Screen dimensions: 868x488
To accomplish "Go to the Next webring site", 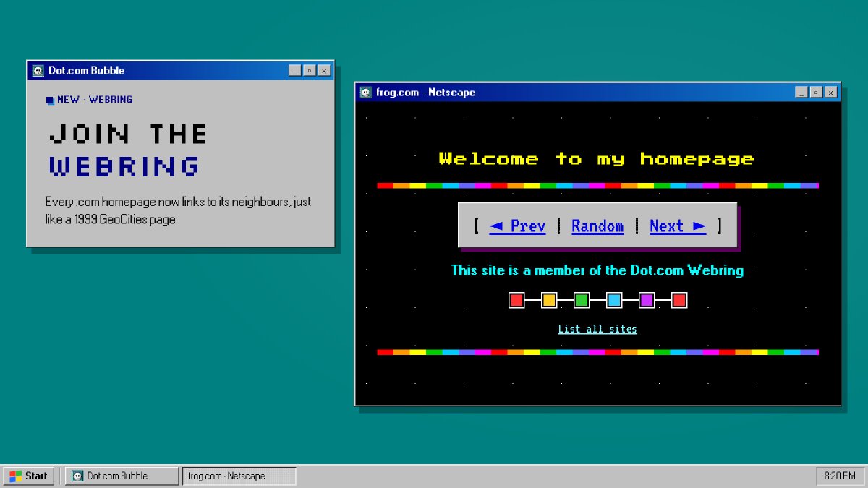I will 678,226.
